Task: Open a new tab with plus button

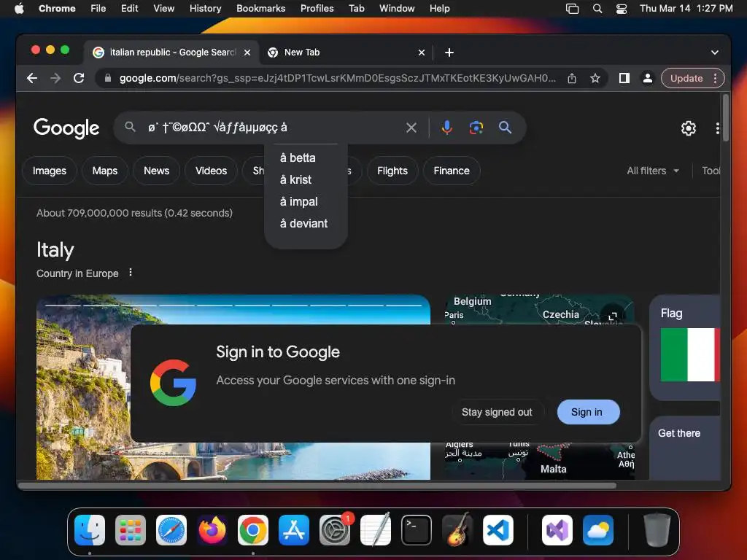Action: 449,52
